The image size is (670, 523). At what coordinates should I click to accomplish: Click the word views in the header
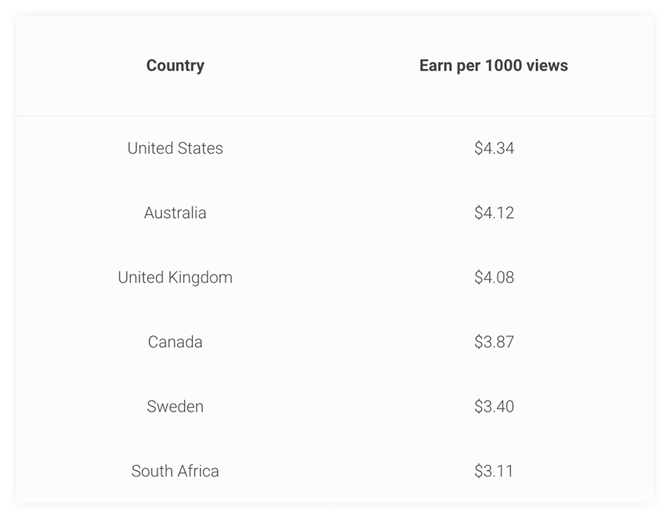tap(547, 66)
